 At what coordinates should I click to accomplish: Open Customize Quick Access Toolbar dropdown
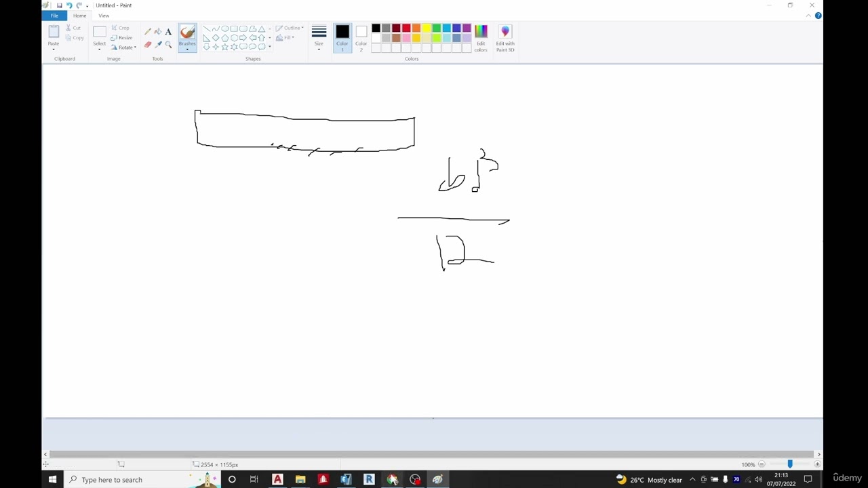click(87, 6)
